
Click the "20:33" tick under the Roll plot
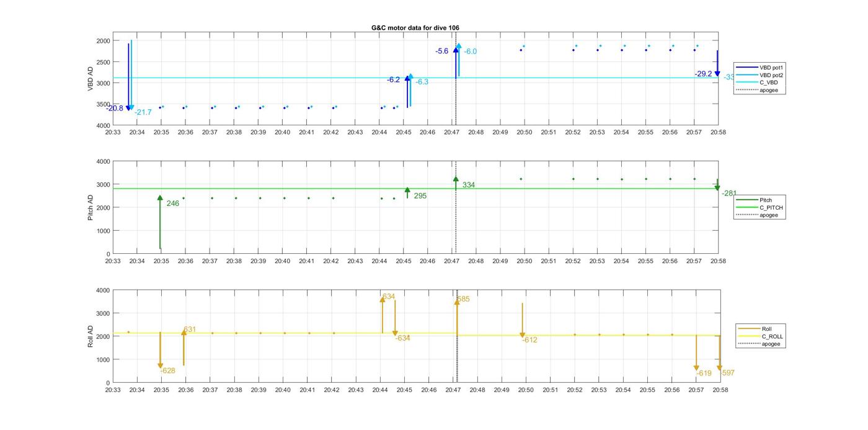113,390
